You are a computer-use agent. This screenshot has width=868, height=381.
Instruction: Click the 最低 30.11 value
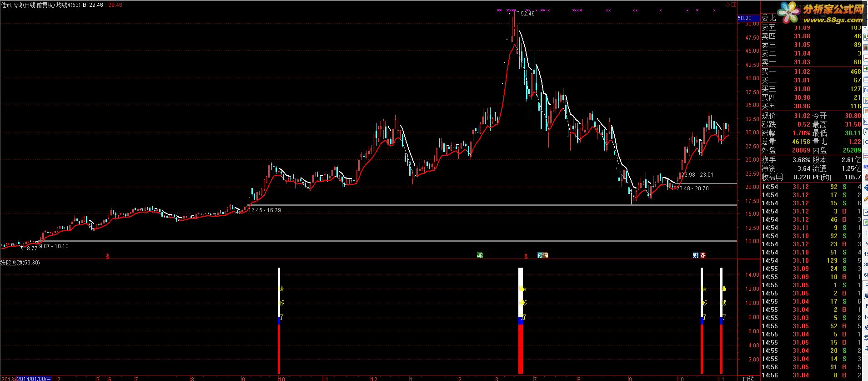[853, 133]
